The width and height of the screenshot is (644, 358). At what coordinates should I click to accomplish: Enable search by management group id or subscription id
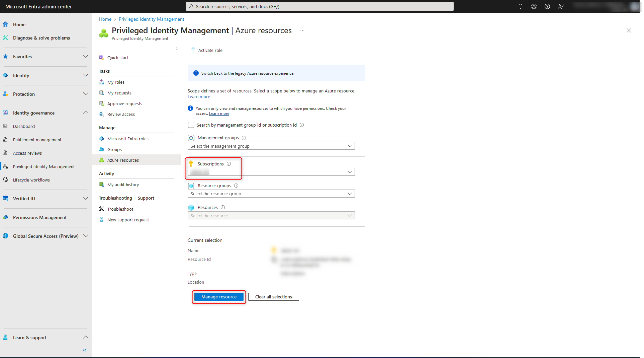[191, 125]
